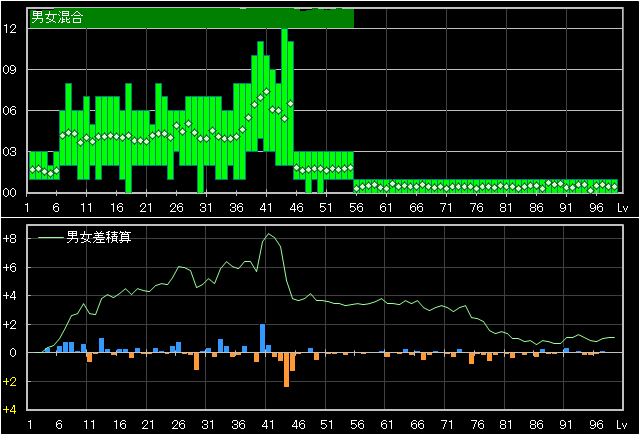
Task: Click level 91 tick label in 男女差積算 chart
Action: pyautogui.click(x=566, y=425)
